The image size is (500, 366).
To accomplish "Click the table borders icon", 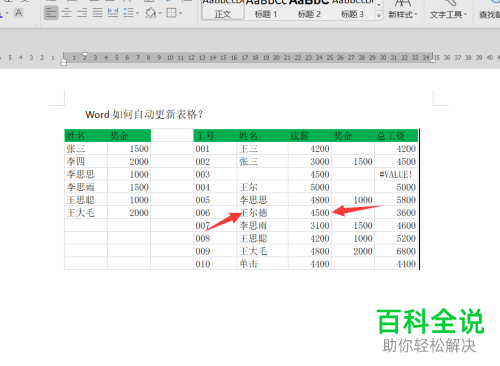I will (172, 13).
